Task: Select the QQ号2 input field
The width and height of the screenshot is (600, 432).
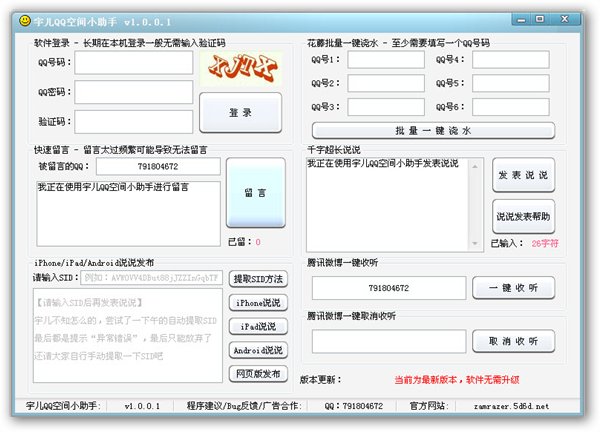Action: (386, 83)
